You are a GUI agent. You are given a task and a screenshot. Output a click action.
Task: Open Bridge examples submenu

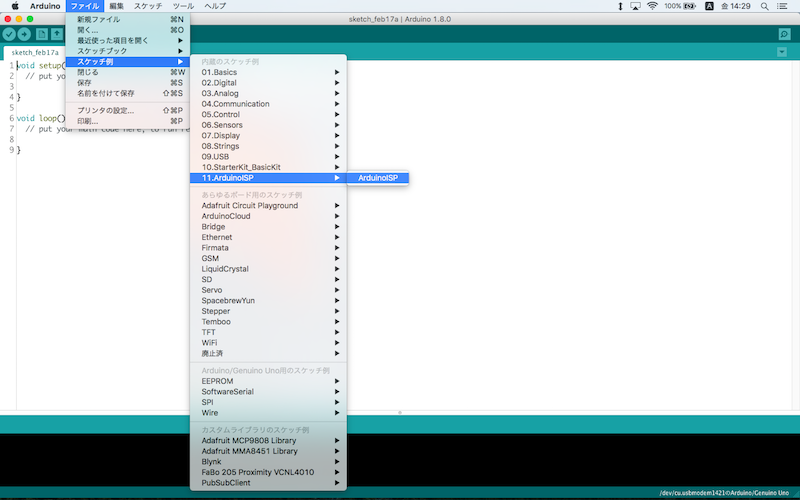click(x=268, y=227)
